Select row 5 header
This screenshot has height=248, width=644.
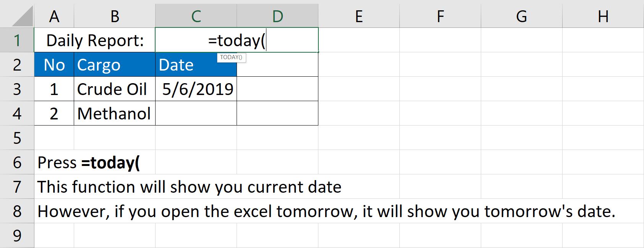coord(17,138)
